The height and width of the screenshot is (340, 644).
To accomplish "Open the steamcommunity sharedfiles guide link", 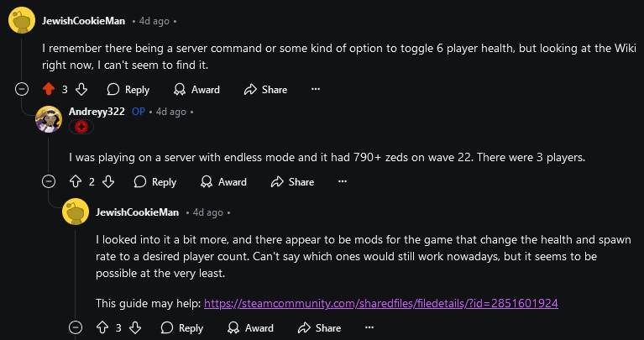I will (381, 303).
